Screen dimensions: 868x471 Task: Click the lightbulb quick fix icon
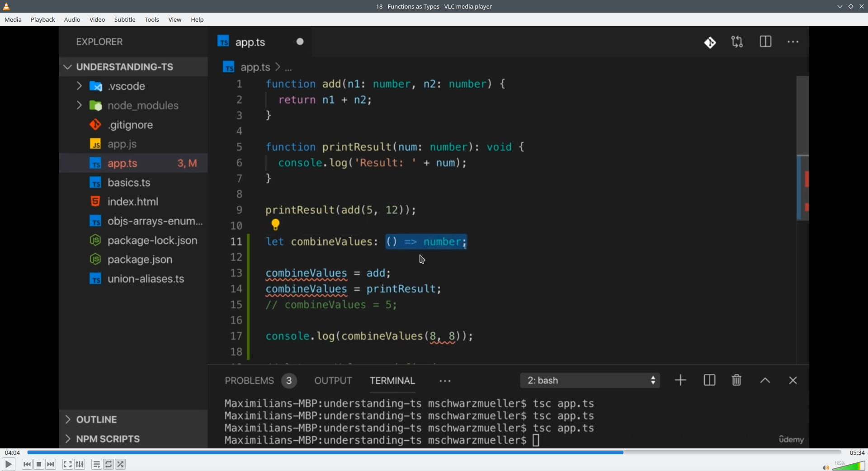click(275, 225)
